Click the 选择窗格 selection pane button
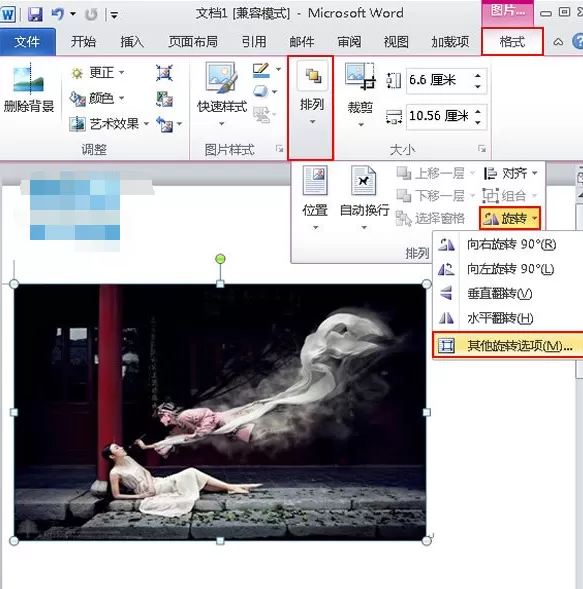 pos(430,219)
